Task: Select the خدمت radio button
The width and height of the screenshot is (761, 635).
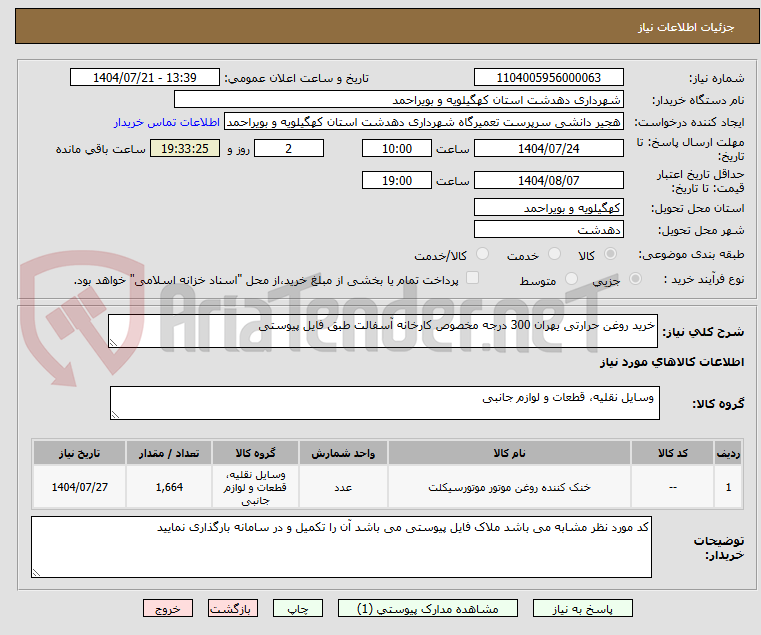Action: pyautogui.click(x=554, y=254)
